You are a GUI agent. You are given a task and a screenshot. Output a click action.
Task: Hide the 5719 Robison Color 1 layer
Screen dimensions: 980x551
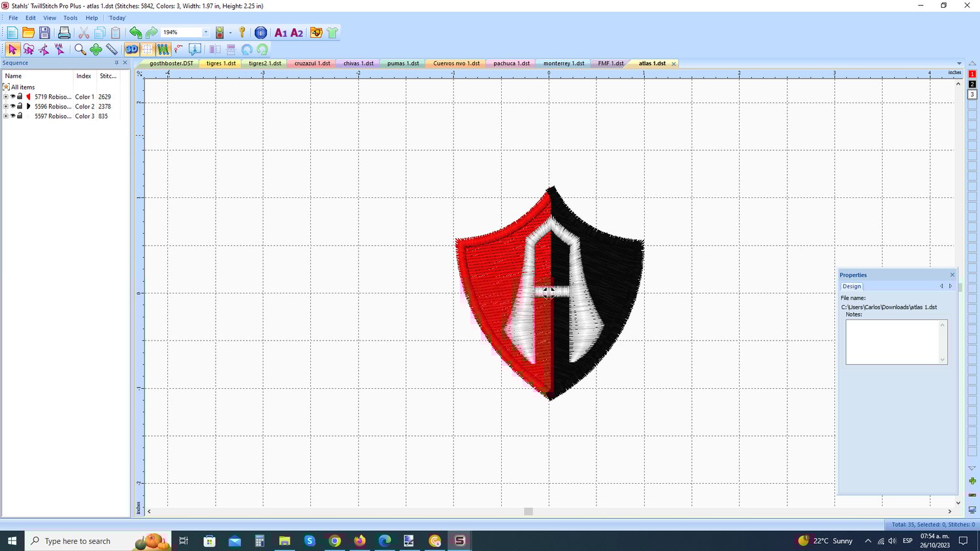[x=12, y=97]
